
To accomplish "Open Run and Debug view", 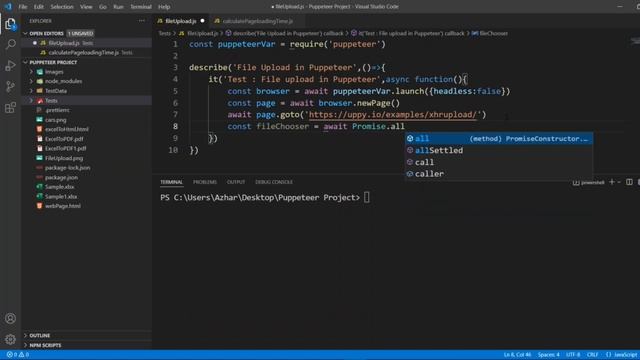I will point(11,65).
